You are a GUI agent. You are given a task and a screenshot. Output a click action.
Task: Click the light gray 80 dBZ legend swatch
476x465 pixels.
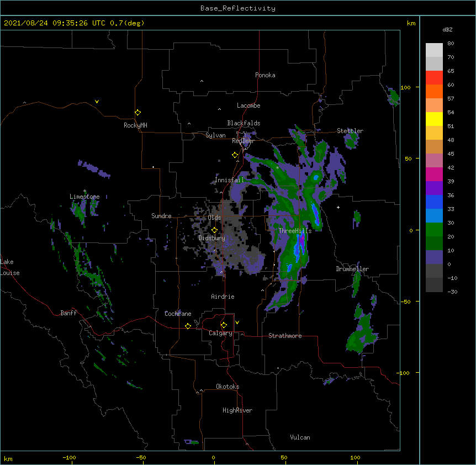(x=434, y=50)
